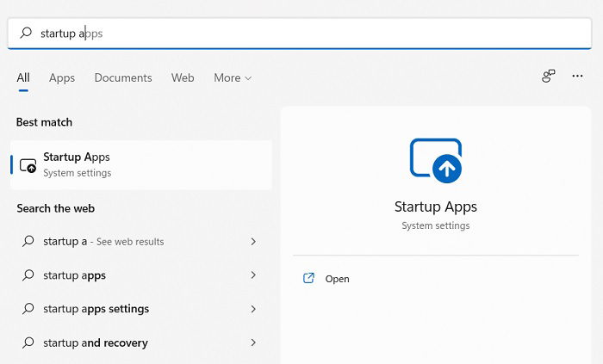Expand 'startup apps settings' suggestion chevron

coord(253,309)
